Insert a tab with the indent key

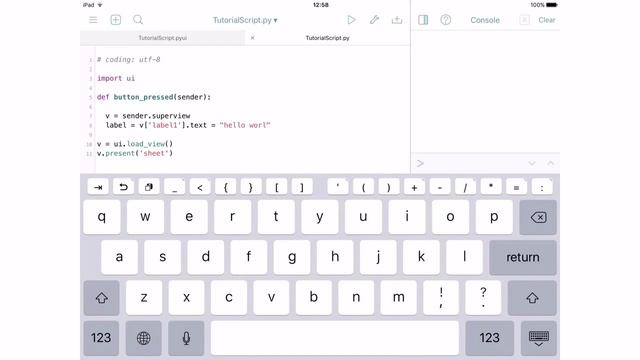pos(98,187)
